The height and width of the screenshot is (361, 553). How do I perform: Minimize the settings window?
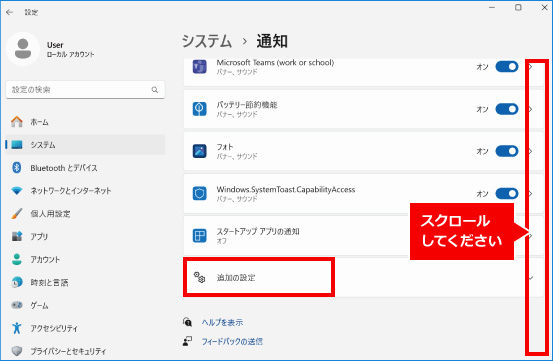click(492, 7)
